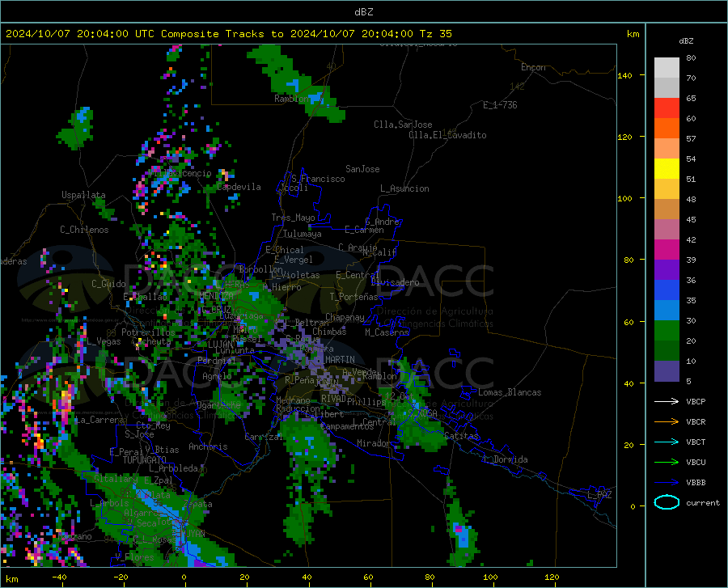Select the light orange 57 dBZ swatch
The width and height of the screenshot is (728, 588).
[667, 149]
